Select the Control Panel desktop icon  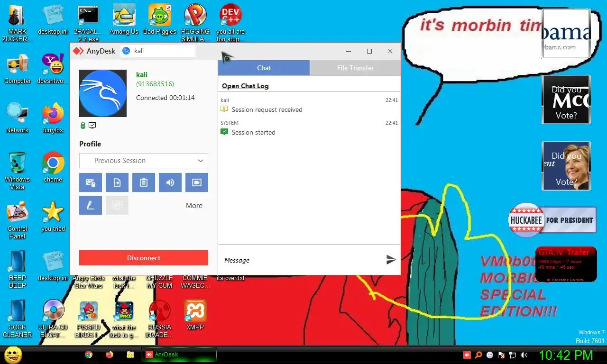[18, 220]
